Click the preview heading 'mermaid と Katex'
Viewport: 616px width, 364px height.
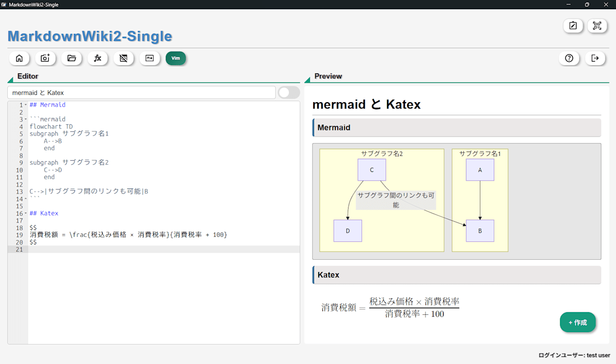367,104
